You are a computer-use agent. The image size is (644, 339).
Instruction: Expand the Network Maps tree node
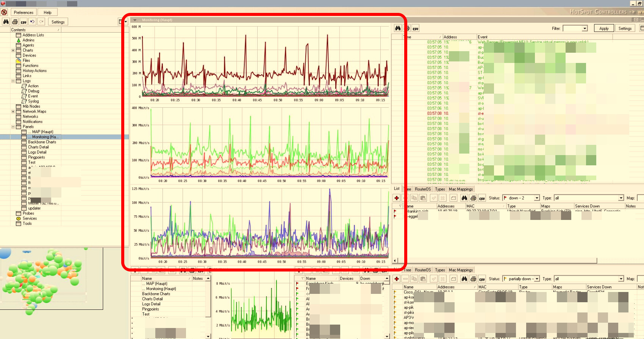point(13,112)
